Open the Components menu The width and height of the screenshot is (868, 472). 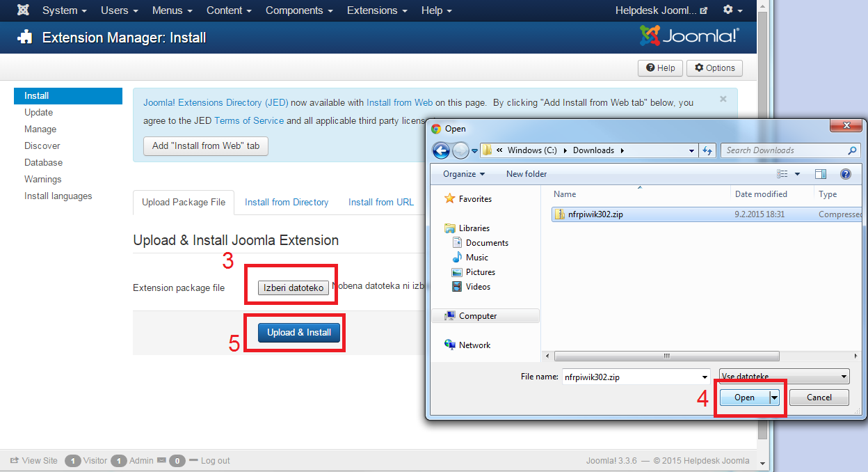pyautogui.click(x=299, y=10)
